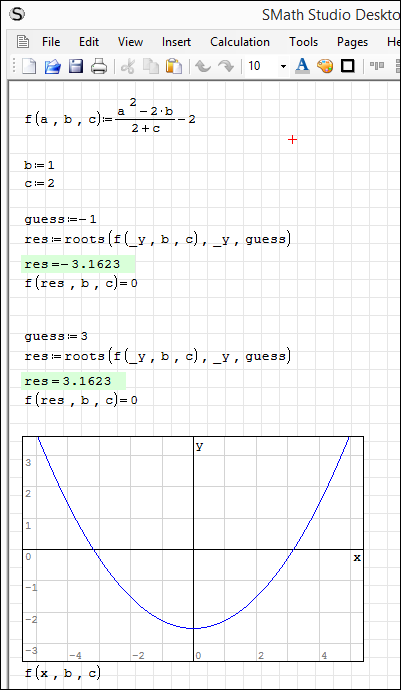Open the Insert menu
The height and width of the screenshot is (690, 401).
pos(176,42)
